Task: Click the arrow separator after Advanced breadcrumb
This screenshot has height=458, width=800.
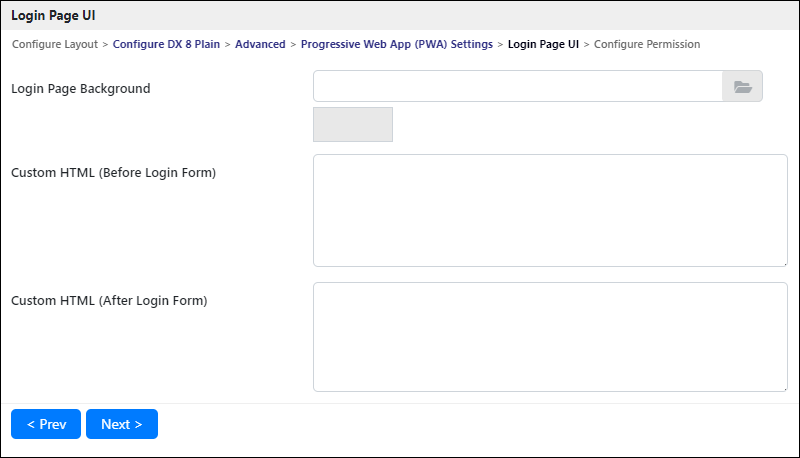Action: 293,45
